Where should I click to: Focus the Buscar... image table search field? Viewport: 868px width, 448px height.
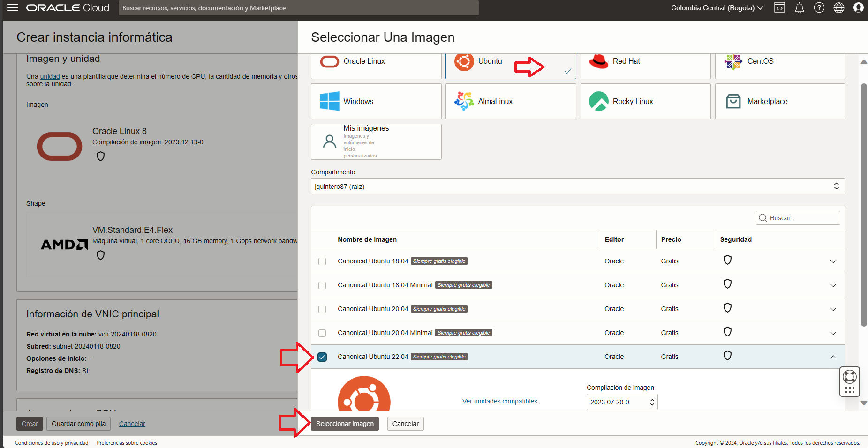(x=798, y=218)
